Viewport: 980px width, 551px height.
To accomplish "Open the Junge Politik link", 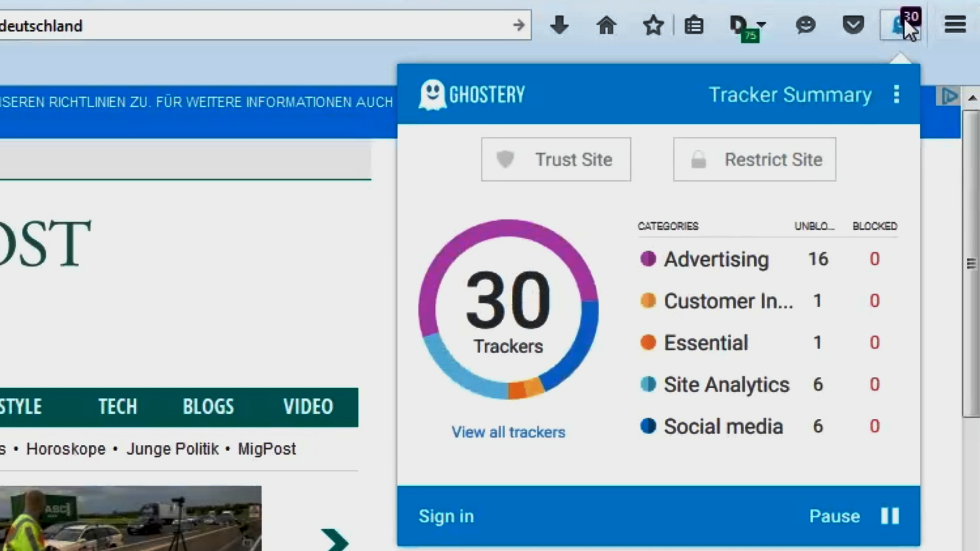I will pos(173,449).
